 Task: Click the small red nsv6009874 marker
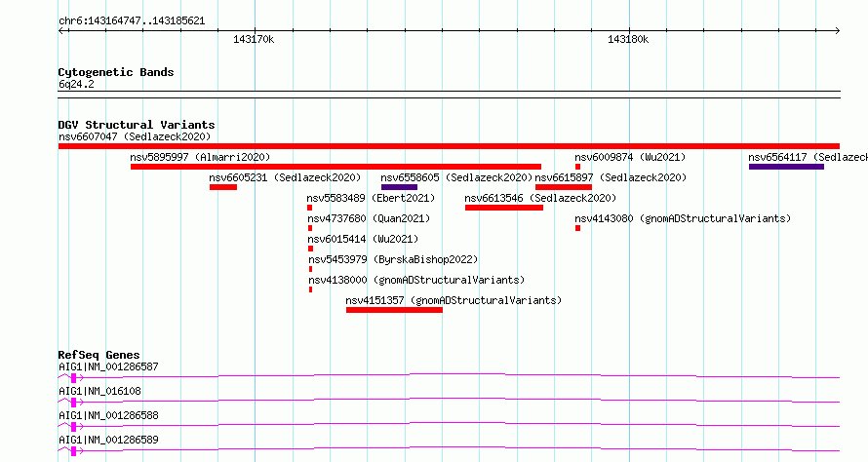(577, 167)
